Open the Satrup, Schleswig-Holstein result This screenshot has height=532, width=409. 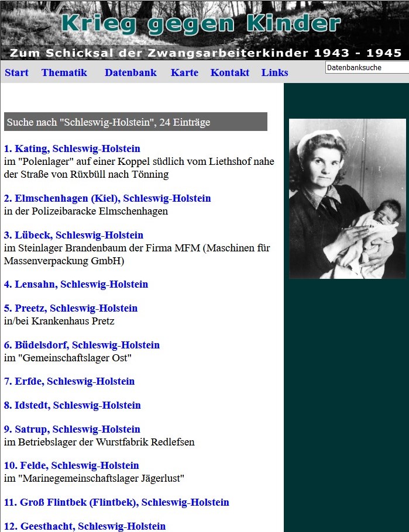coord(72,429)
